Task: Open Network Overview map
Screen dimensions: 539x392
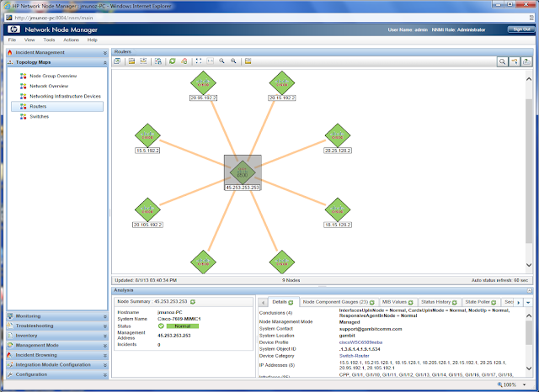Action: 49,86
